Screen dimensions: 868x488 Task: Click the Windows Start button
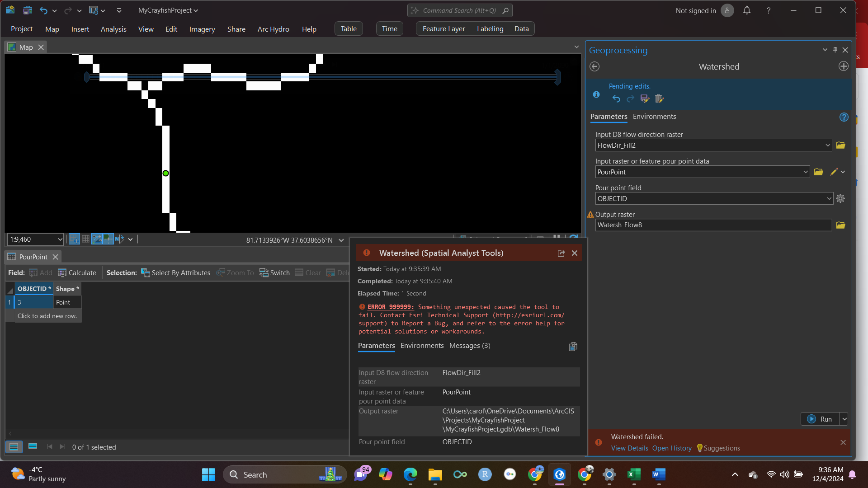[208, 474]
